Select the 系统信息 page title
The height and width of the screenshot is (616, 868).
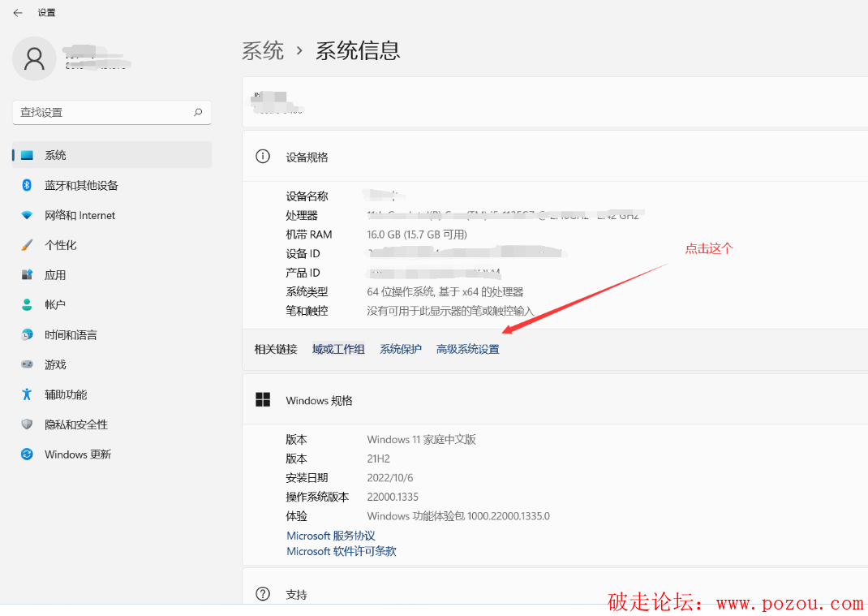coord(358,51)
